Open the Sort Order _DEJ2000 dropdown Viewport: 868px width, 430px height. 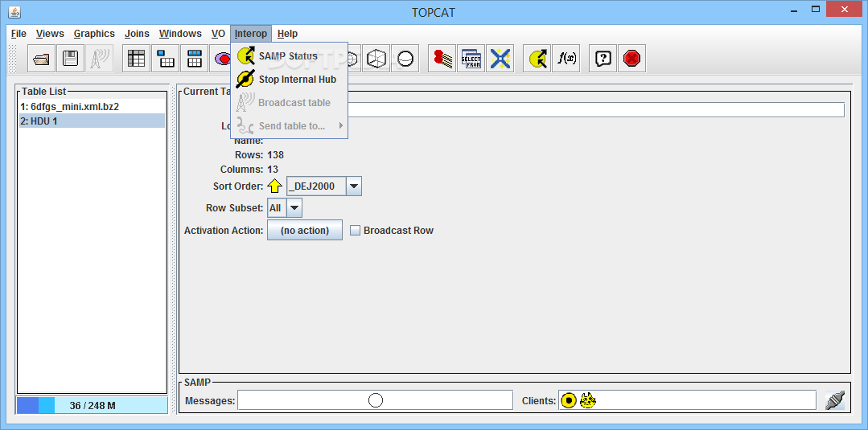click(x=324, y=186)
